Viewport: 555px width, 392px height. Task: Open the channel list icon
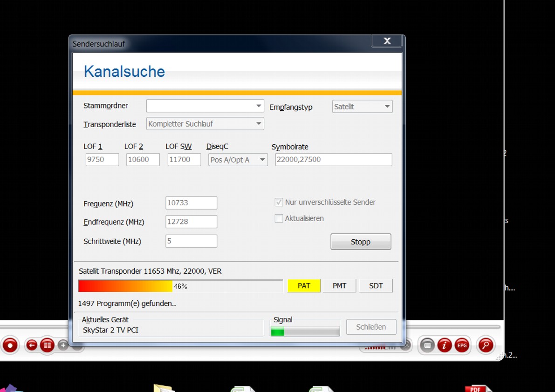(47, 345)
